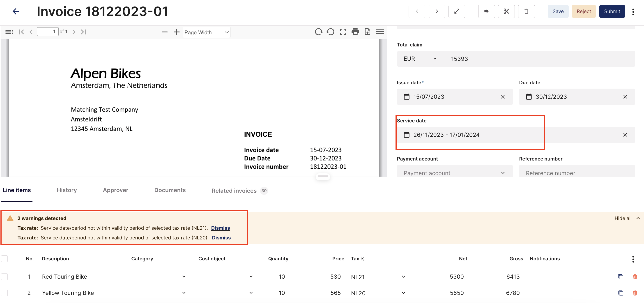Download the PDF document
This screenshot has height=303, width=644.
[367, 32]
